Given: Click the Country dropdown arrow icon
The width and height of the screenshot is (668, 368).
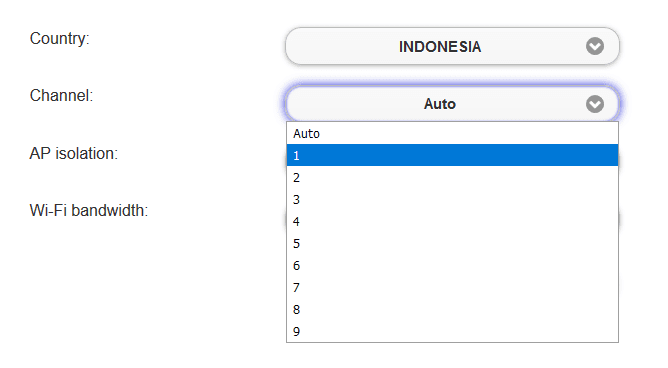Looking at the screenshot, I should (x=595, y=46).
